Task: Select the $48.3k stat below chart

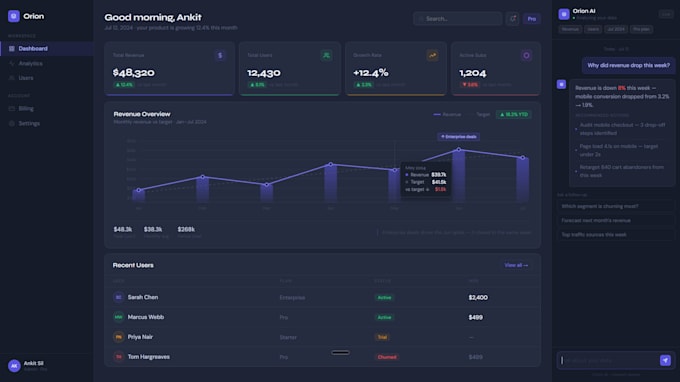Action: pyautogui.click(x=123, y=229)
